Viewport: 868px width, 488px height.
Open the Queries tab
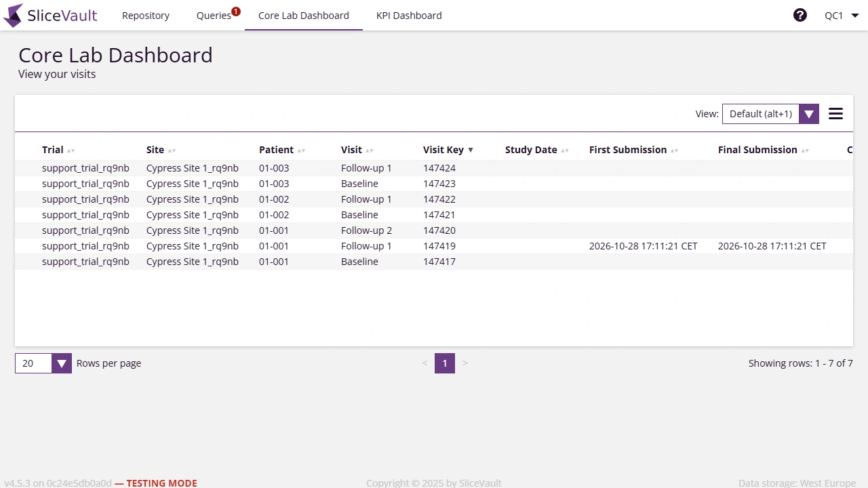tap(214, 15)
